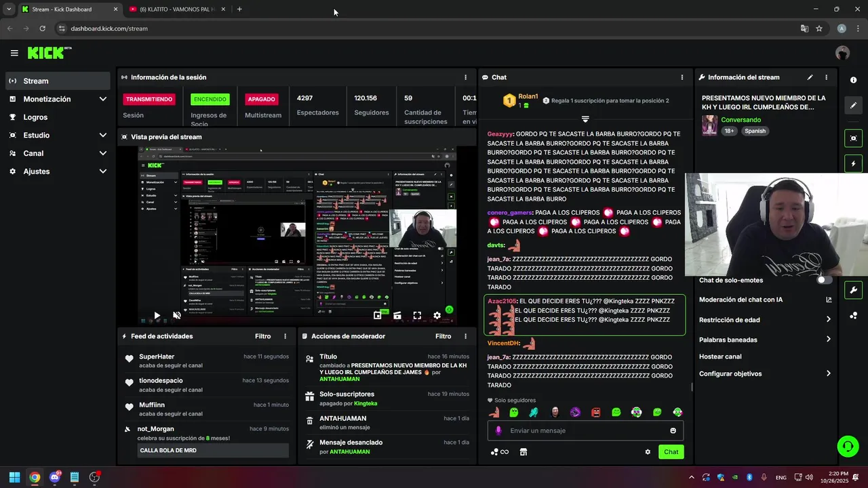
Task: Select Stream in the left sidebar
Action: click(58, 81)
